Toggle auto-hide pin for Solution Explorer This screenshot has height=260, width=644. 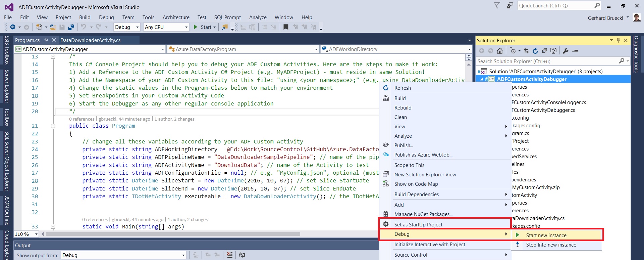click(618, 40)
